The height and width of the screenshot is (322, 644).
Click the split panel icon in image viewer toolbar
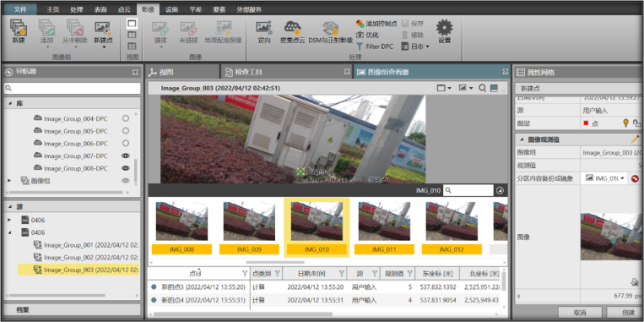(x=494, y=88)
